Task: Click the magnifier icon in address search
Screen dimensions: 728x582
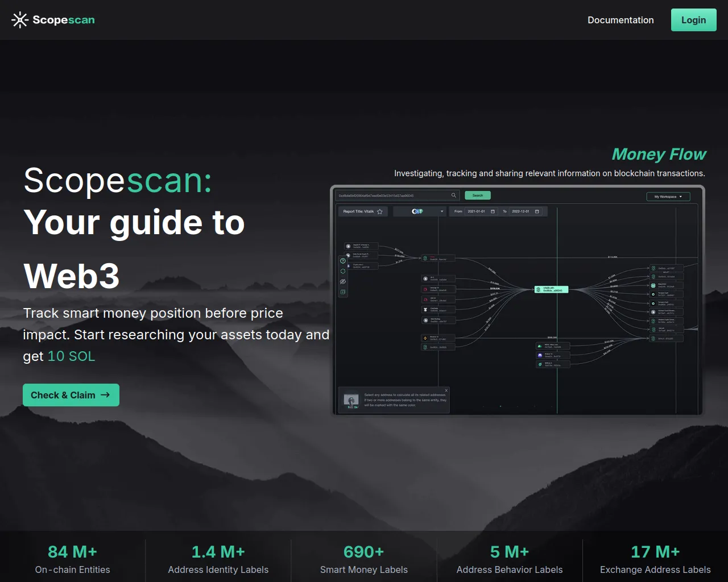Action: tap(453, 196)
